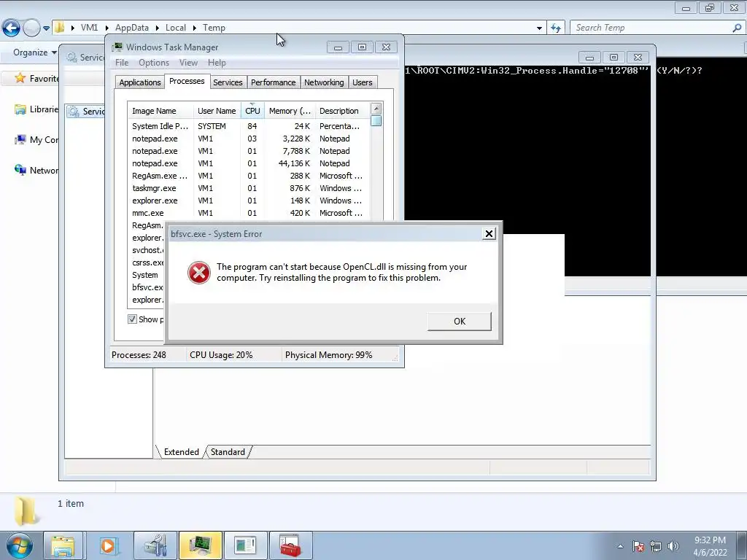Open the Options menu in Task Manager
747x560 pixels.
click(x=153, y=63)
